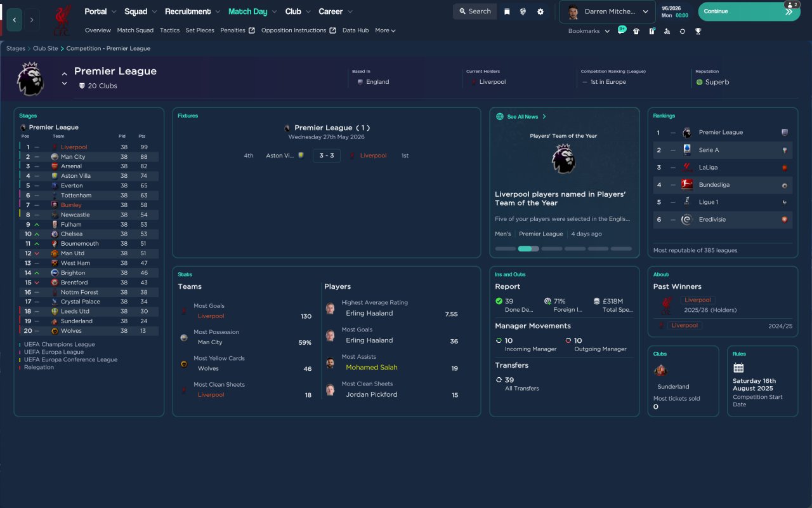Open the Players' Team of the Year news headline
812x508 pixels.
click(x=560, y=199)
